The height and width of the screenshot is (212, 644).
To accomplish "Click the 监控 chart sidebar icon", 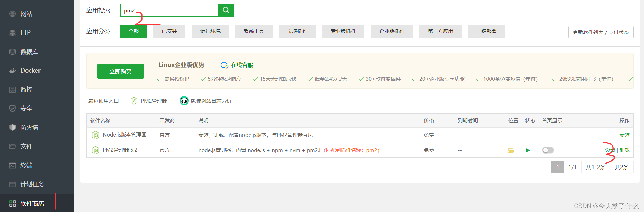I will (12, 90).
